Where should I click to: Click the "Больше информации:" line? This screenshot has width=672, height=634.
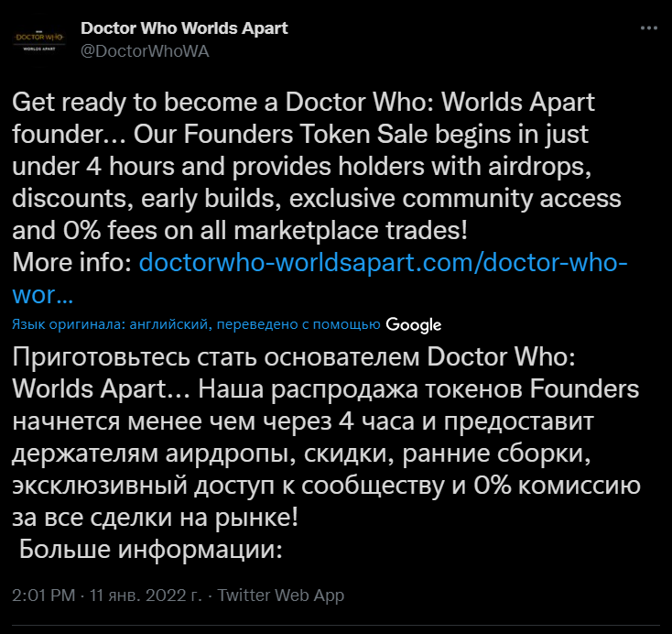(x=151, y=549)
